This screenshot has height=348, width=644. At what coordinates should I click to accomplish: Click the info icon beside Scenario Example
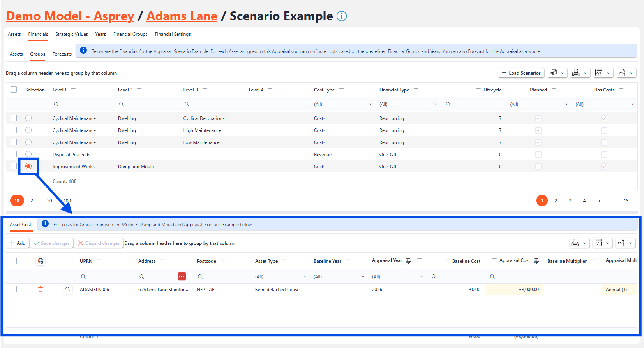(341, 16)
